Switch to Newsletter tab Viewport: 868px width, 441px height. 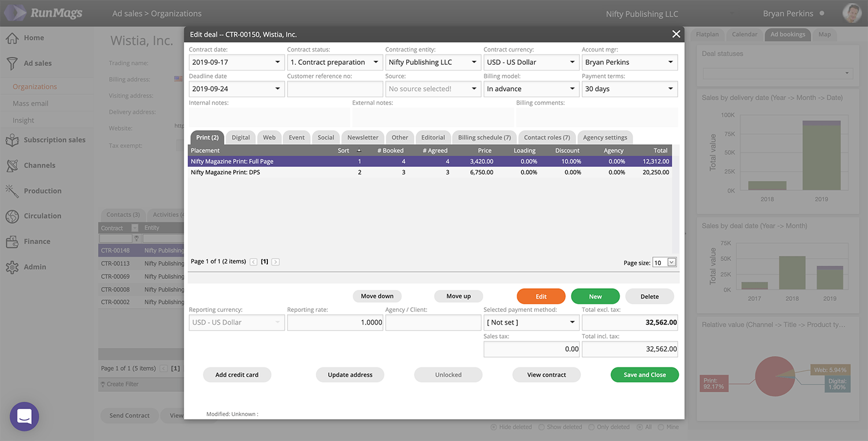coord(363,138)
